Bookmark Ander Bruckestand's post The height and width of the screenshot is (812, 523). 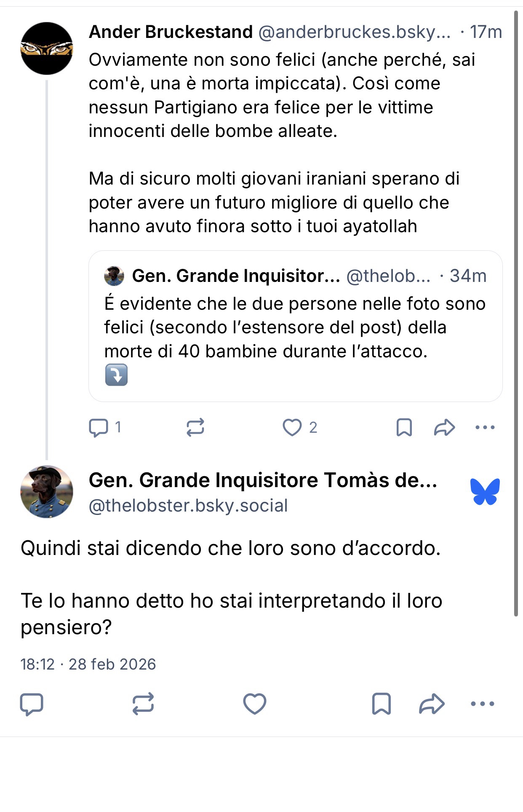coord(404,427)
